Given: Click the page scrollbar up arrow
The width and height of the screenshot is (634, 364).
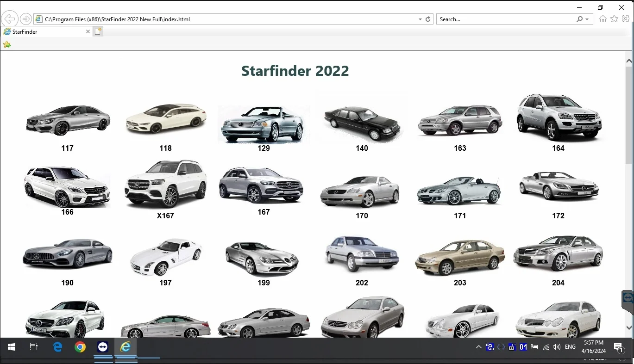Looking at the screenshot, I should click(x=629, y=61).
